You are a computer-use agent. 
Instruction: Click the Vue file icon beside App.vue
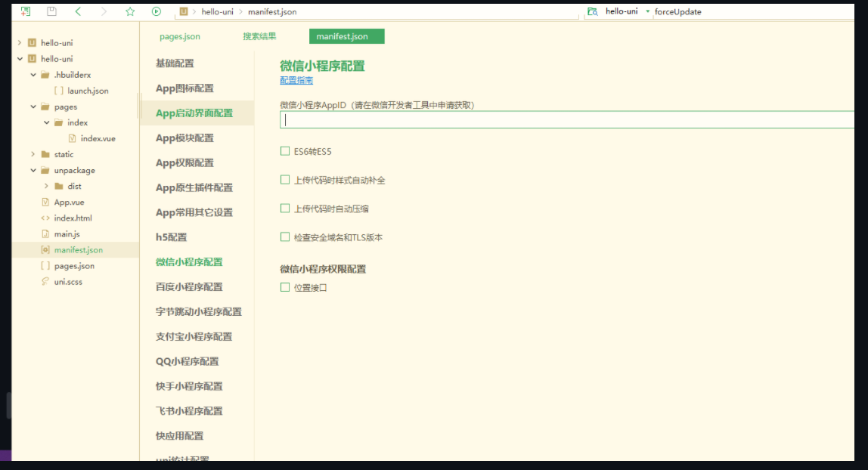tap(45, 202)
